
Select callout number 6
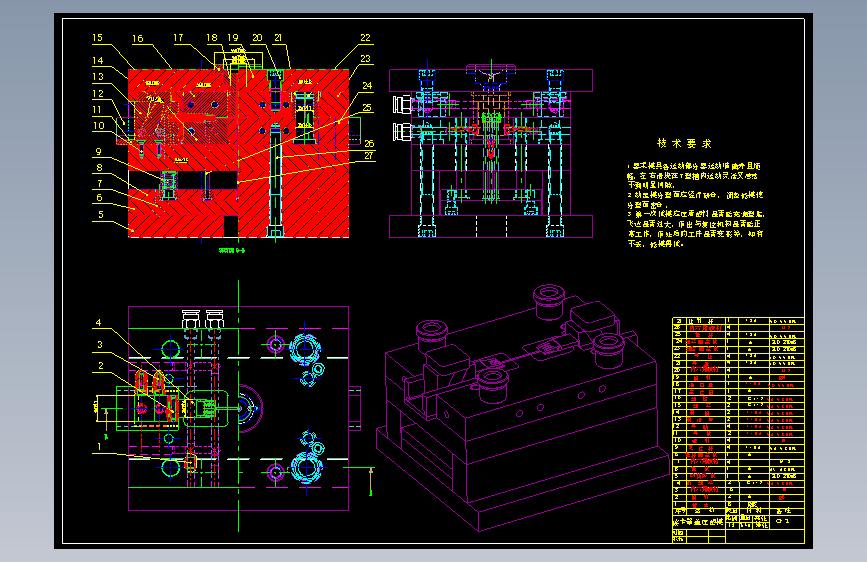100,197
